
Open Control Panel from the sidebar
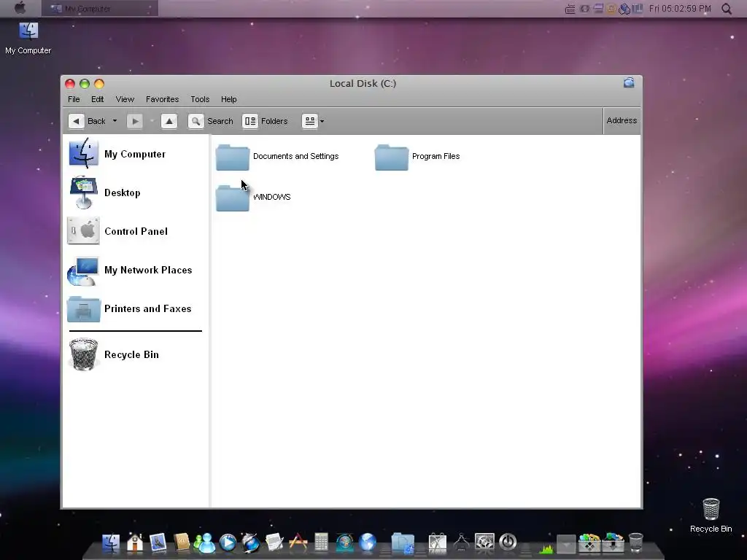(x=136, y=231)
